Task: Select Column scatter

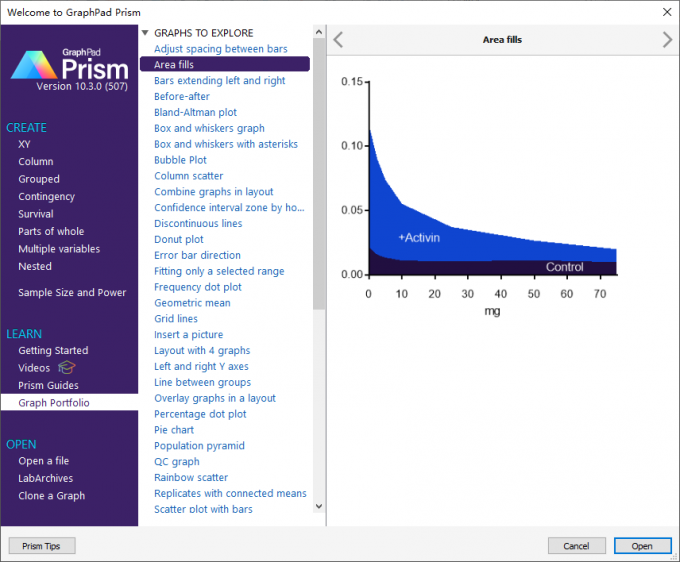Action: pyautogui.click(x=189, y=176)
